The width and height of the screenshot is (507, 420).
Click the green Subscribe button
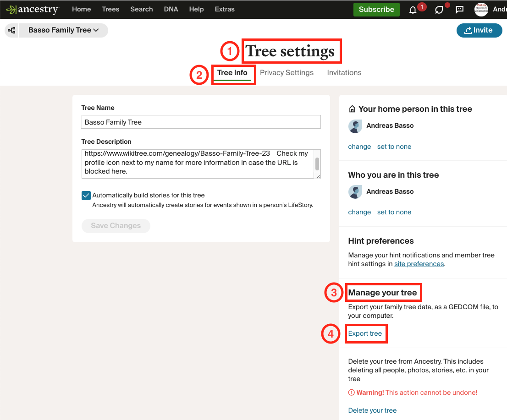click(376, 9)
